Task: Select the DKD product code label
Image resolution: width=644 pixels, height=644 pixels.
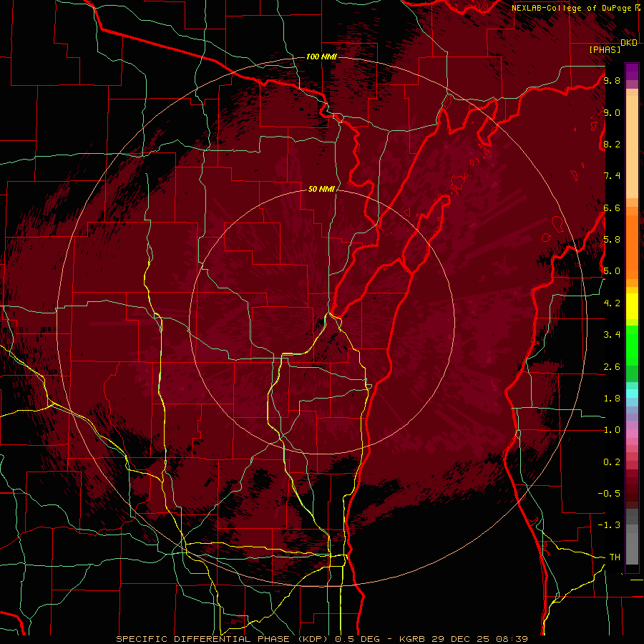Action: (629, 43)
